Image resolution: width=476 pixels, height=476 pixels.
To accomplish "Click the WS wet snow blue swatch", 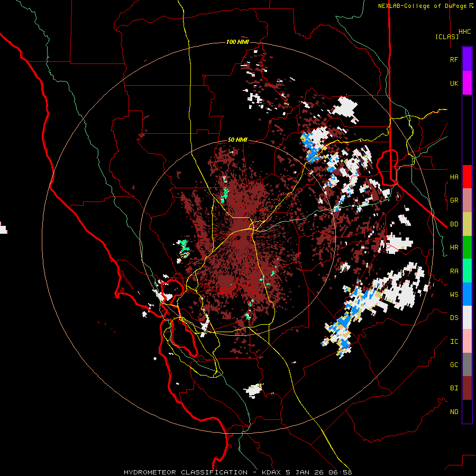I will click(467, 294).
